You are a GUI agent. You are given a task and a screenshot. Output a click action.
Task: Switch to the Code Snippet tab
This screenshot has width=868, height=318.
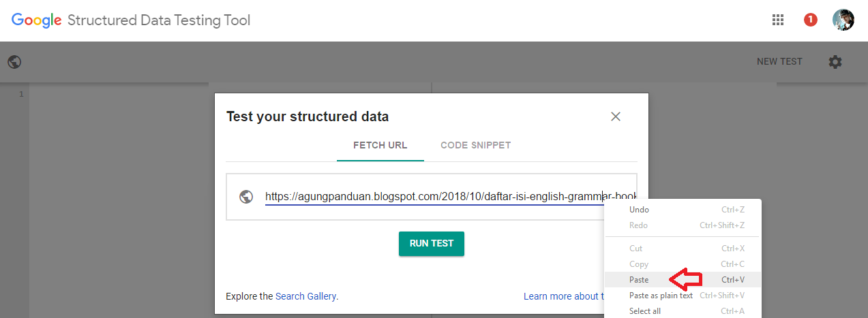(475, 145)
